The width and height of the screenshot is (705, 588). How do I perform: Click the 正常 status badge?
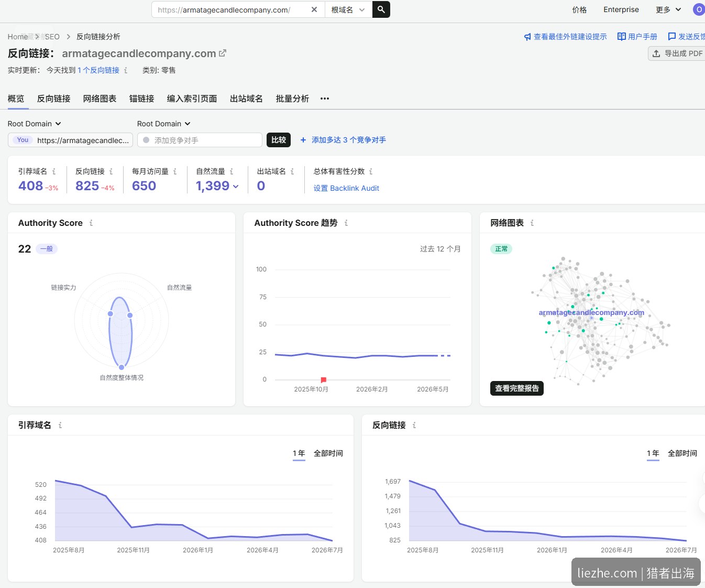pos(501,249)
